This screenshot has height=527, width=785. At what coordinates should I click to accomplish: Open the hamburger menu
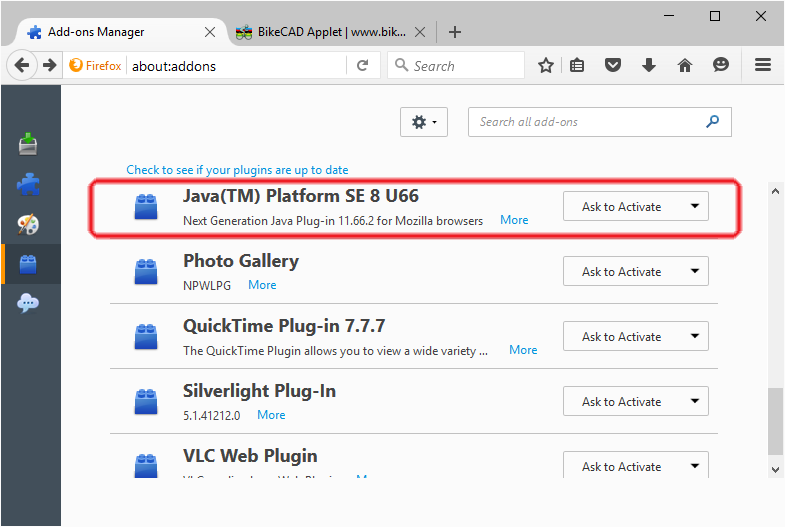pos(763,65)
